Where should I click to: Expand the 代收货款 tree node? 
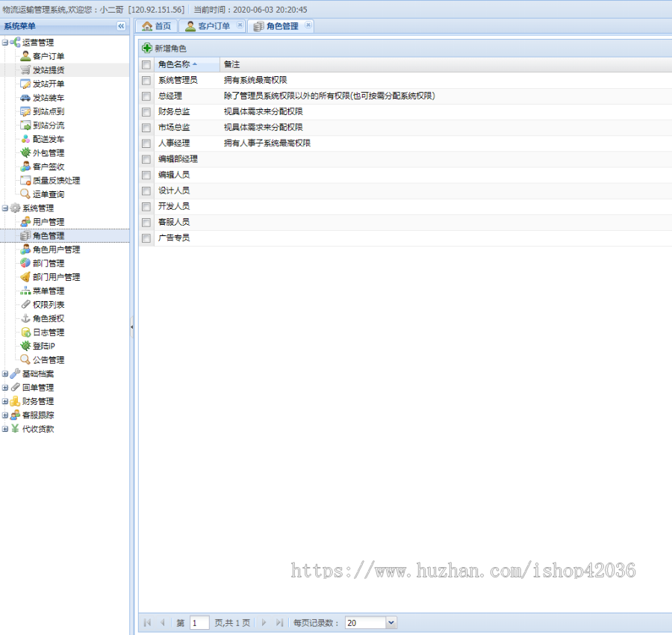[5, 428]
